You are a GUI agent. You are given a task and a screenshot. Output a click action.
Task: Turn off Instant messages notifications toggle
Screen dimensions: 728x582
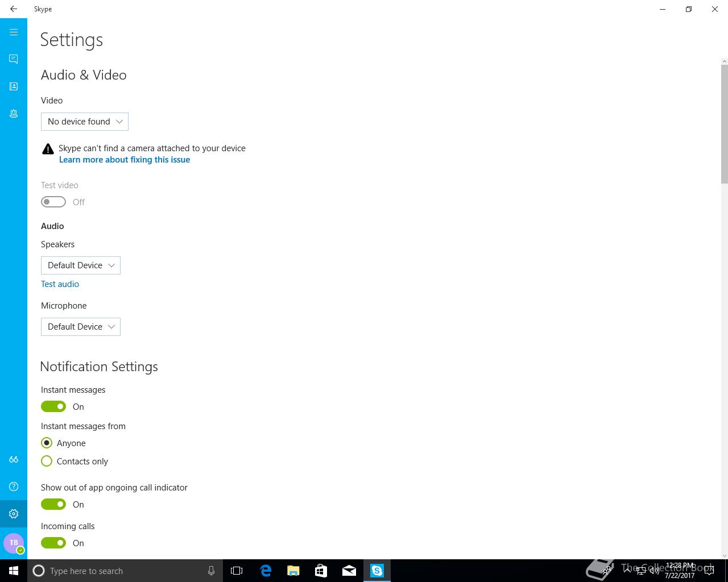(53, 406)
